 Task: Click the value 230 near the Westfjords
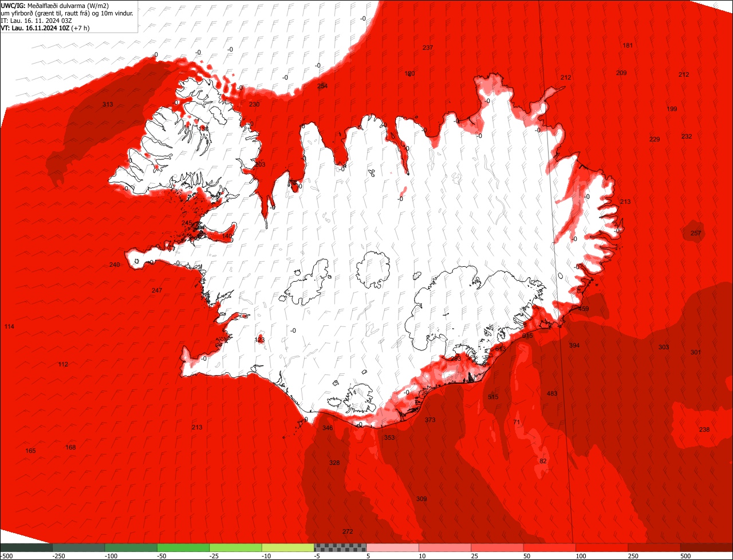point(254,104)
